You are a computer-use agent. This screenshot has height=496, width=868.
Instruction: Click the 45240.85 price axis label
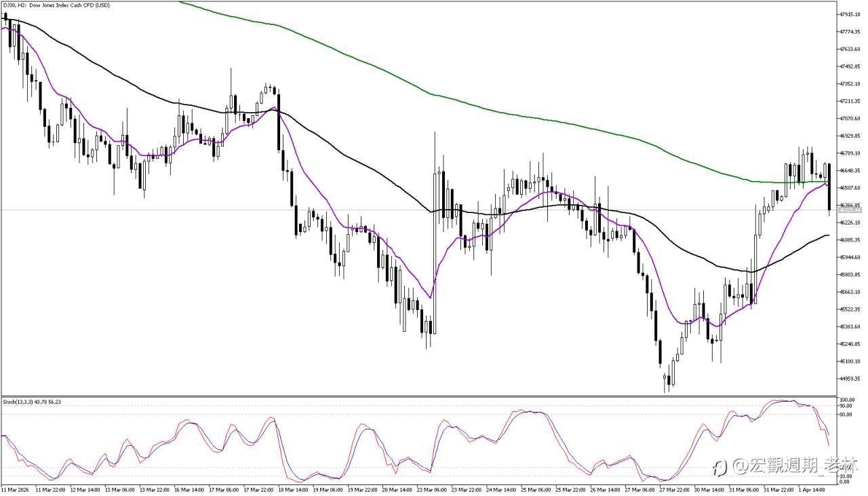850,345
